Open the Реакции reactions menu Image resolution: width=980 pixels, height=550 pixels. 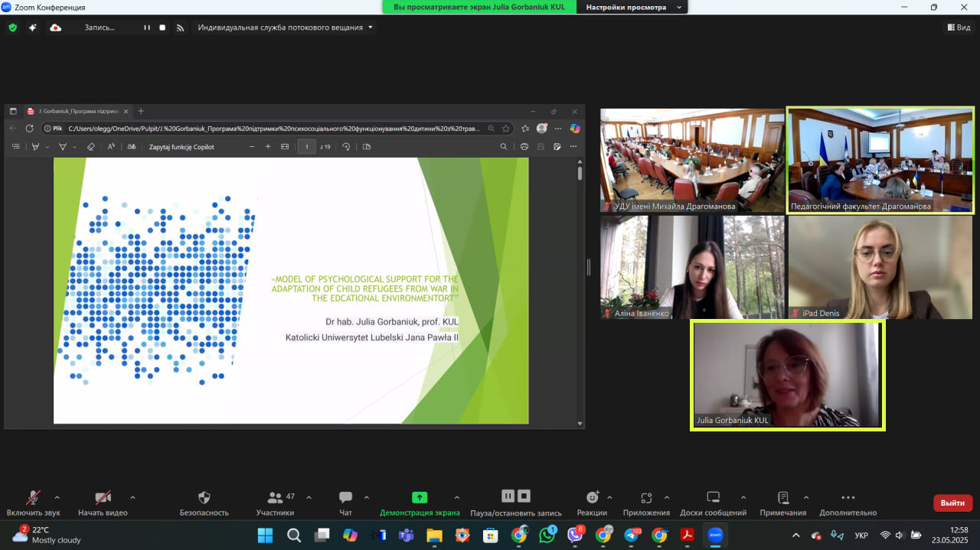pos(592,503)
